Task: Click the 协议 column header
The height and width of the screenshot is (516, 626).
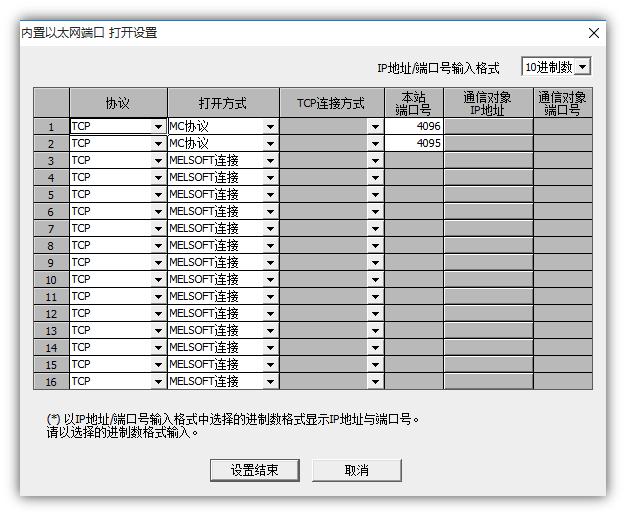Action: pos(118,103)
